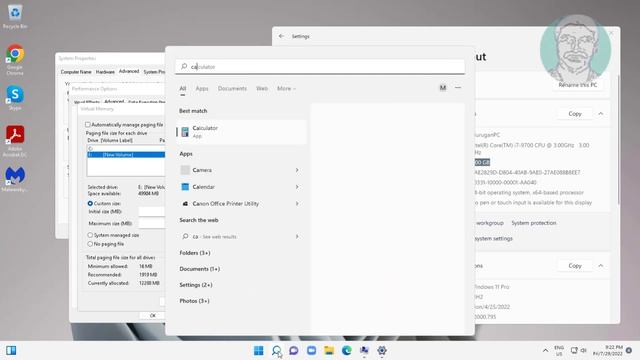Go back with Settings back arrow

pos(281,36)
